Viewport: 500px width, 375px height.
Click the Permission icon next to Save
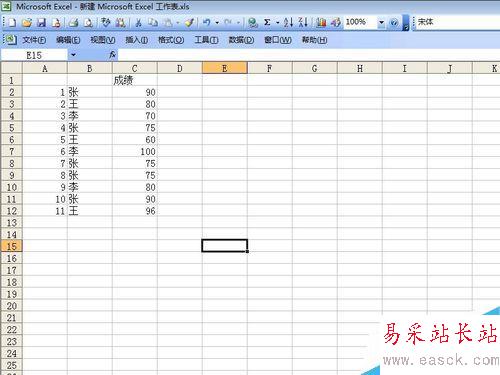56,23
